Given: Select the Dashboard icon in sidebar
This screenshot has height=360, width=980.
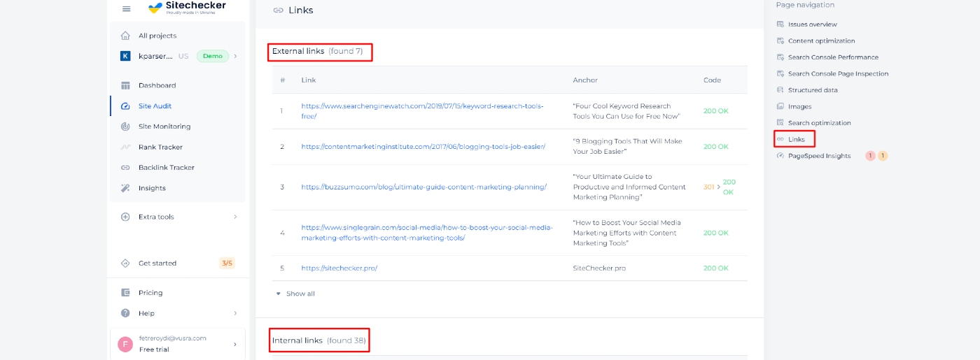Looking at the screenshot, I should click(x=125, y=85).
